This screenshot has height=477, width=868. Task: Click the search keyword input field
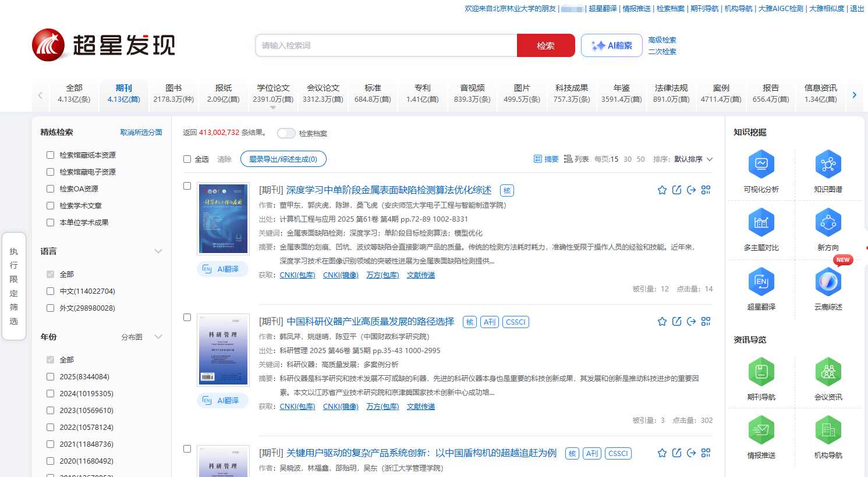click(386, 45)
